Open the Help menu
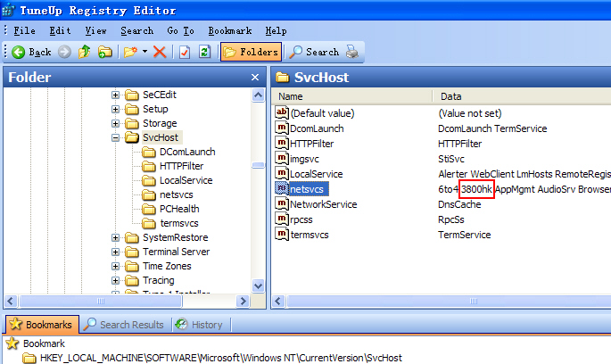Screen dimensions: 611x364 click(276, 31)
